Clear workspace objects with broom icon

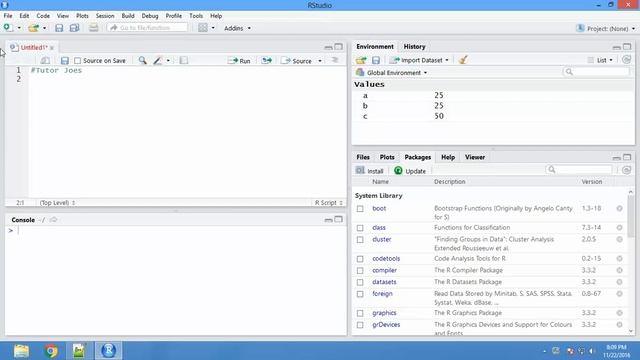point(462,60)
